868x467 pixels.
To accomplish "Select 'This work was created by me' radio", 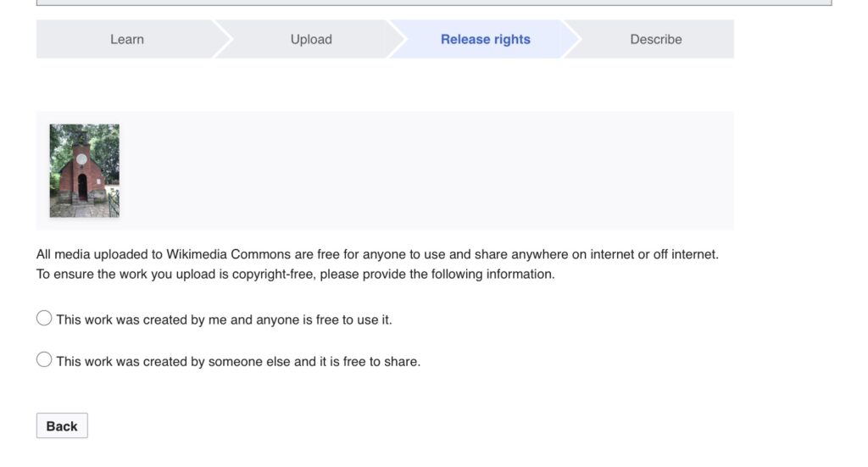I will pos(44,318).
